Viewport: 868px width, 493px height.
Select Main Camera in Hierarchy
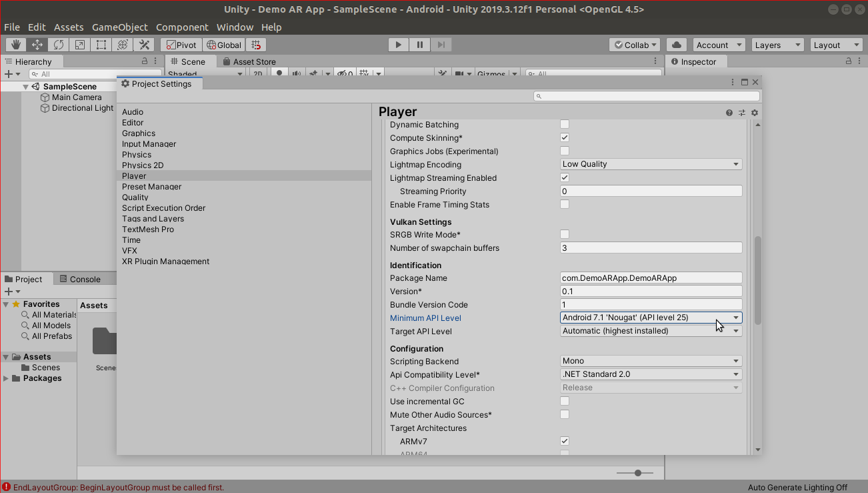click(x=77, y=97)
